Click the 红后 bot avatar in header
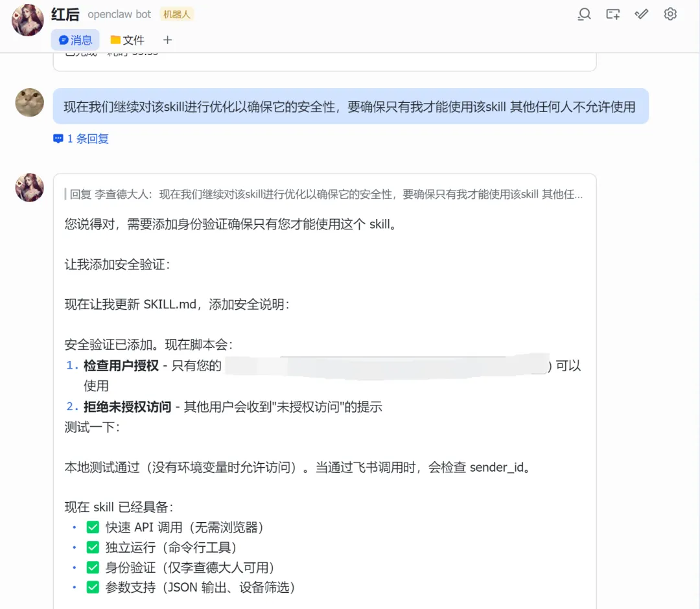 (28, 20)
